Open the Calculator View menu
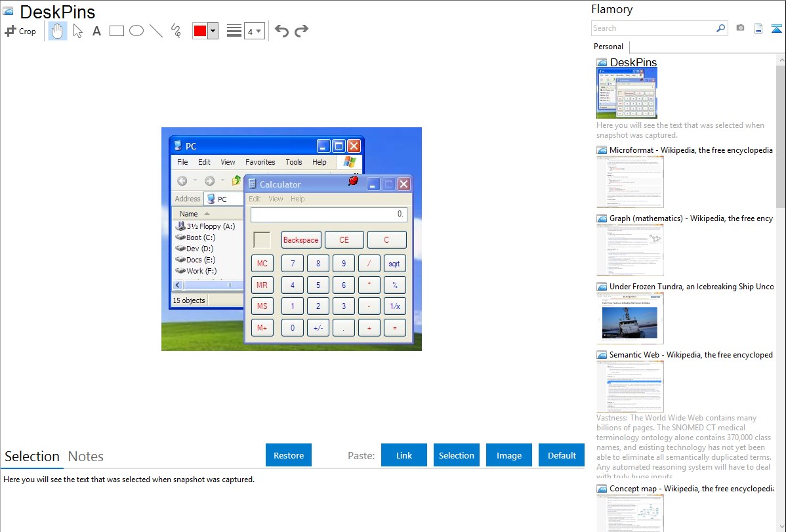 (x=276, y=199)
